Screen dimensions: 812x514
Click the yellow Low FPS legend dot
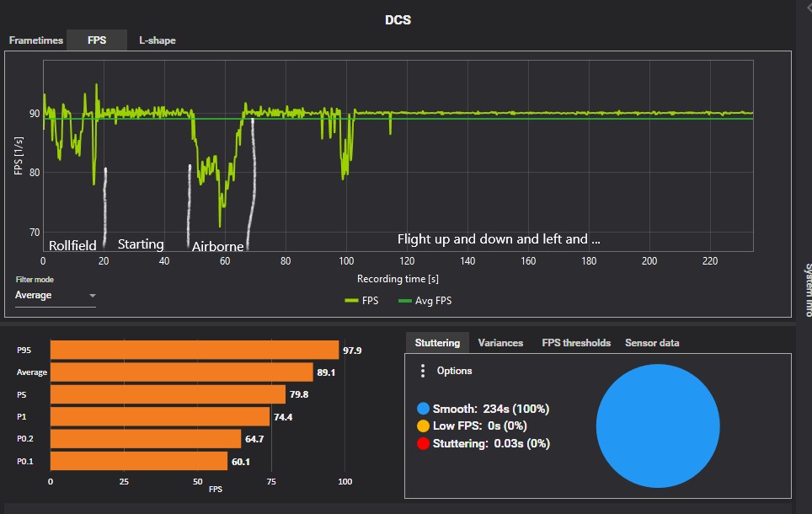[423, 426]
